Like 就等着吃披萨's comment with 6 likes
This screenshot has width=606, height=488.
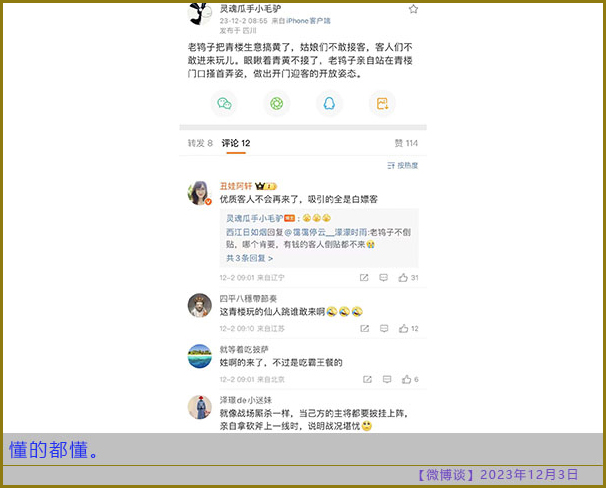pos(410,379)
